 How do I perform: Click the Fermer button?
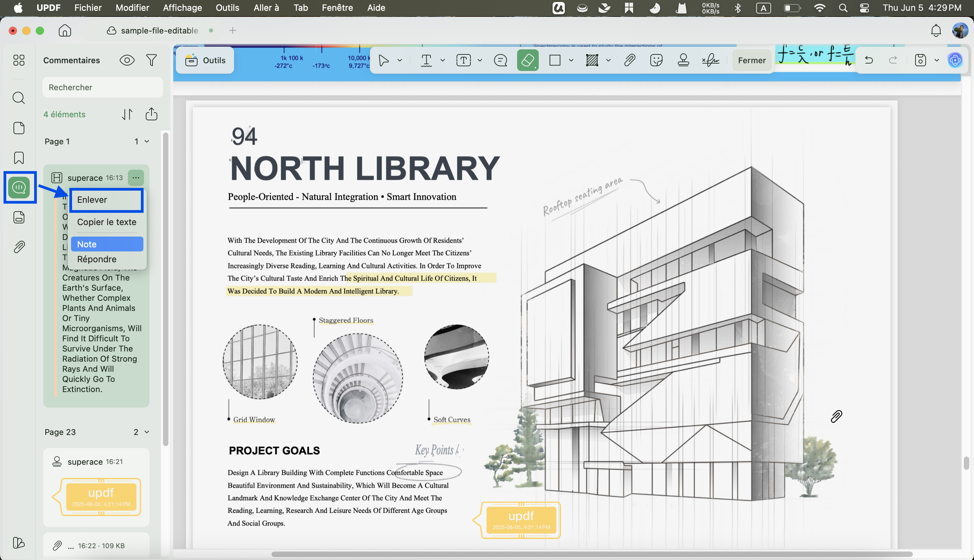click(x=751, y=60)
